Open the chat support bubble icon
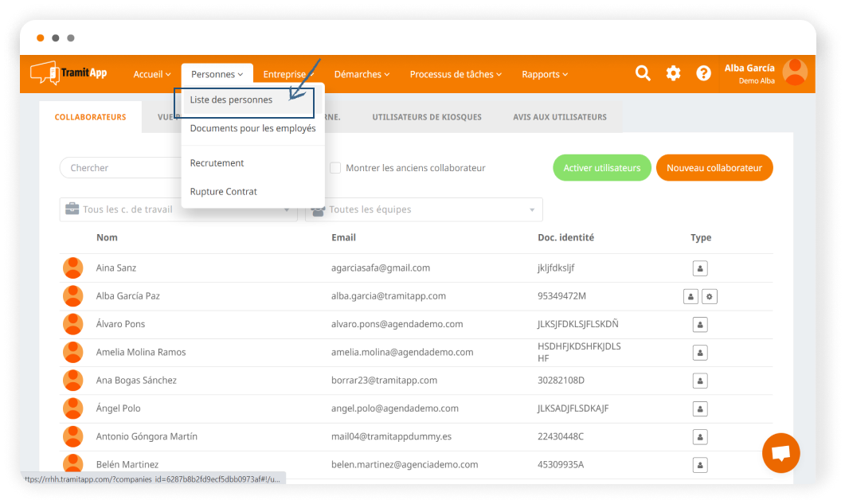The image size is (845, 504). [780, 453]
